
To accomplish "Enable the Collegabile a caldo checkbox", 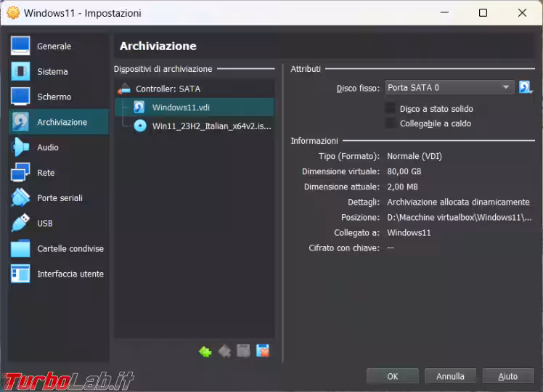I will [x=391, y=123].
